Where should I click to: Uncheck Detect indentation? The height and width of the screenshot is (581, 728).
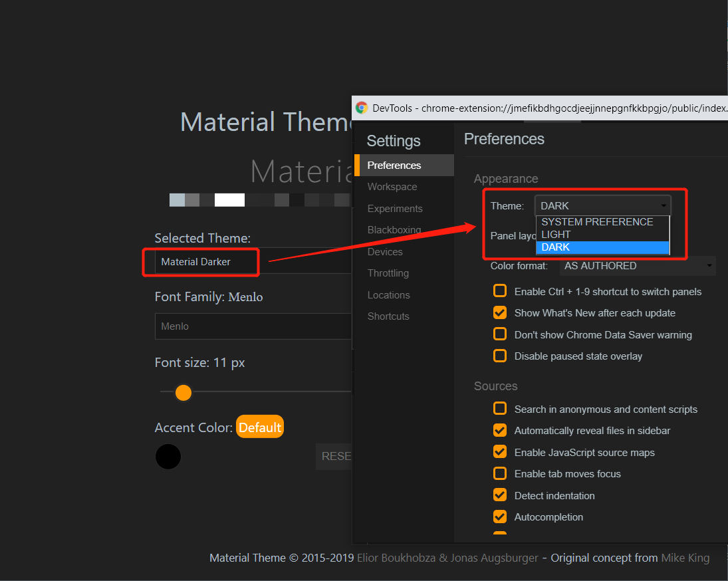tap(499, 495)
